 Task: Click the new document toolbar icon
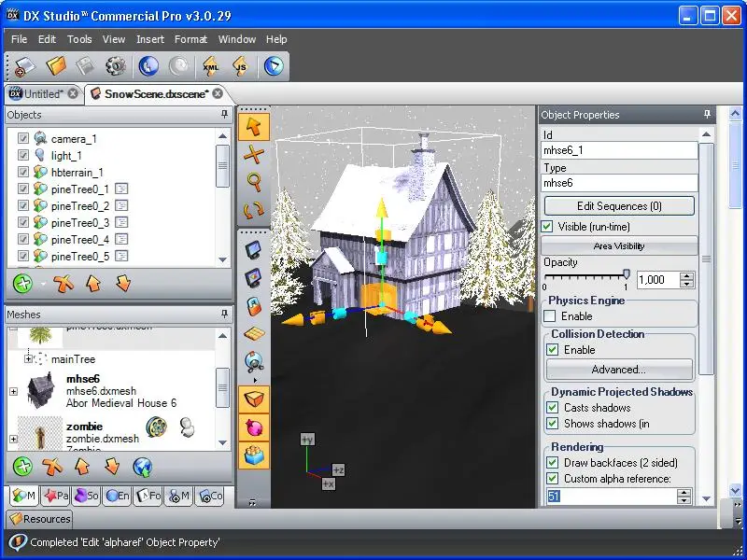[24, 66]
